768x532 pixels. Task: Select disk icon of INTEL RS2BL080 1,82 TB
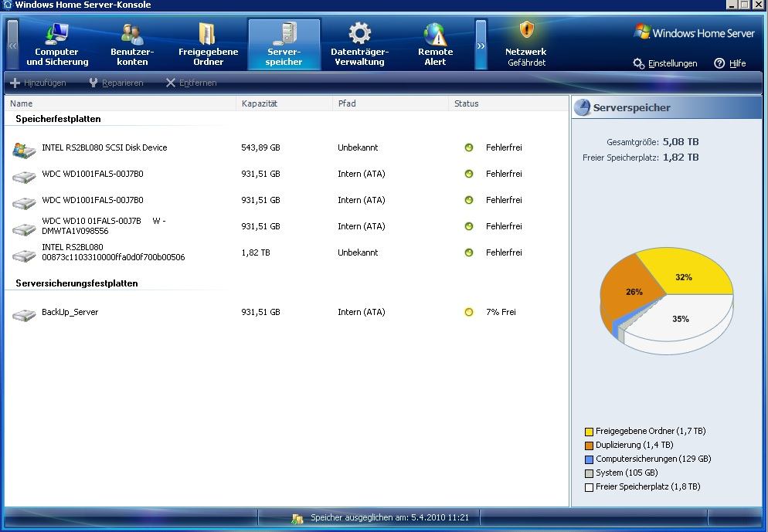tap(24, 255)
